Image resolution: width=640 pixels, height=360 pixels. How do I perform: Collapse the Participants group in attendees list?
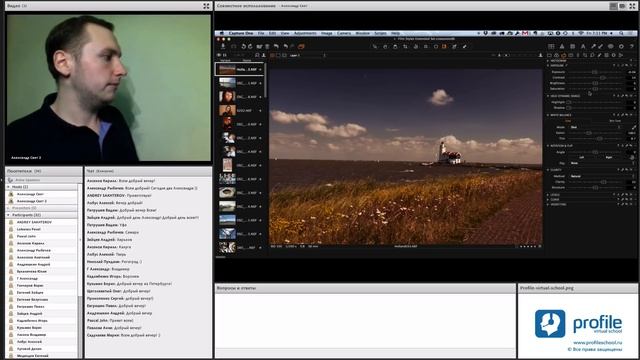pos(9,215)
